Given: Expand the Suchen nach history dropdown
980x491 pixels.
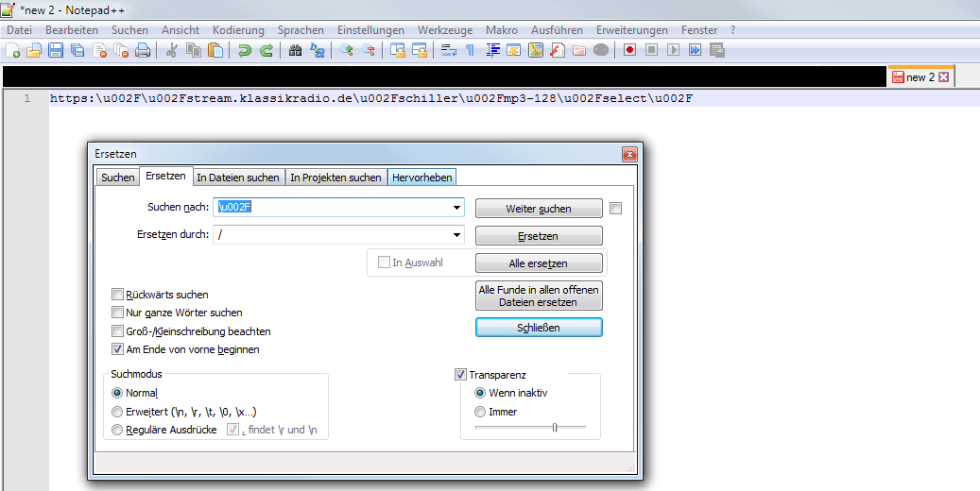Looking at the screenshot, I should point(456,208).
